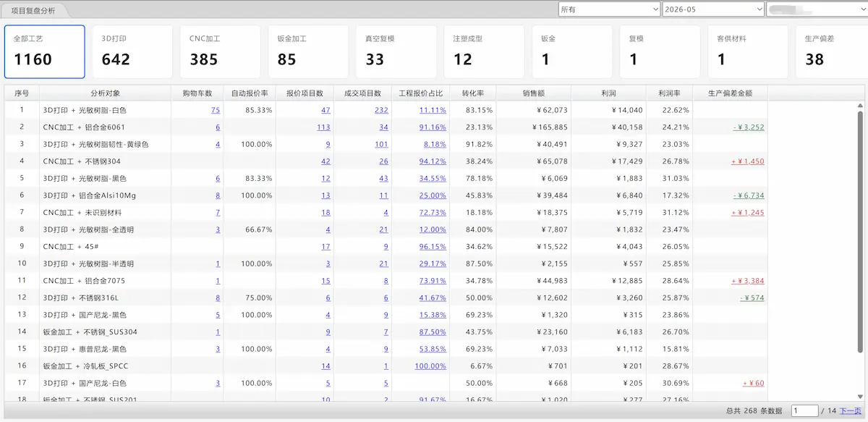Image resolution: width=868 pixels, height=422 pixels.
Task: Sort by the 序号 column header
Action: click(x=22, y=93)
